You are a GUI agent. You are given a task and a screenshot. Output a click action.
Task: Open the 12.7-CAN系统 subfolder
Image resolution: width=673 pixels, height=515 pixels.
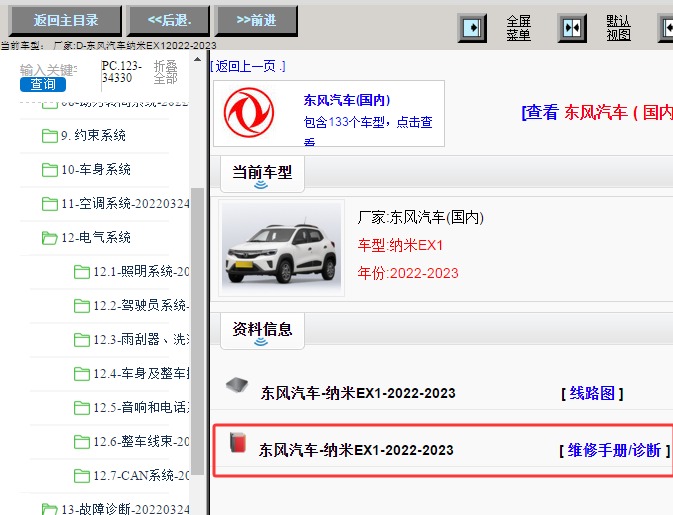click(141, 475)
